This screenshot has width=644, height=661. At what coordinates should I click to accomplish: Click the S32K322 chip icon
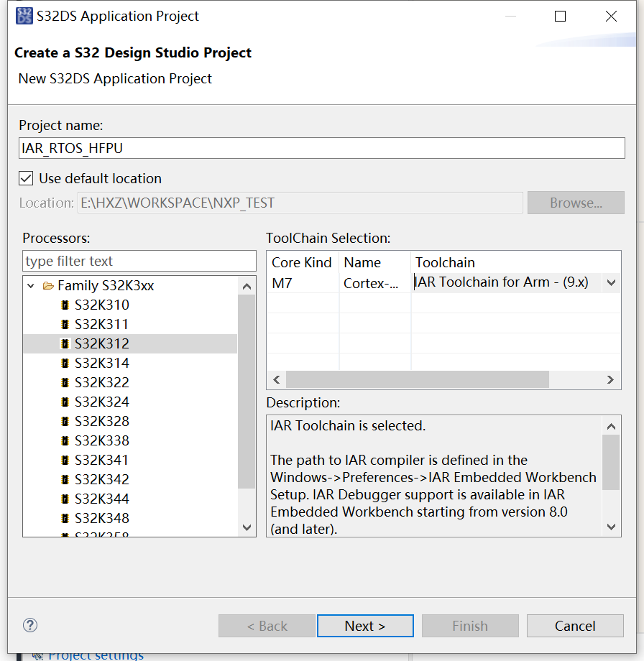click(65, 383)
